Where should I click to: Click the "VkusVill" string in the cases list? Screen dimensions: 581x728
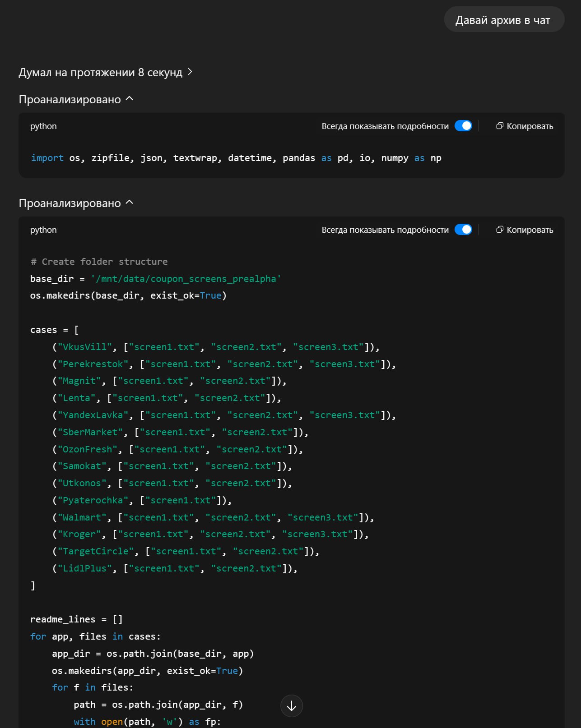tap(84, 347)
